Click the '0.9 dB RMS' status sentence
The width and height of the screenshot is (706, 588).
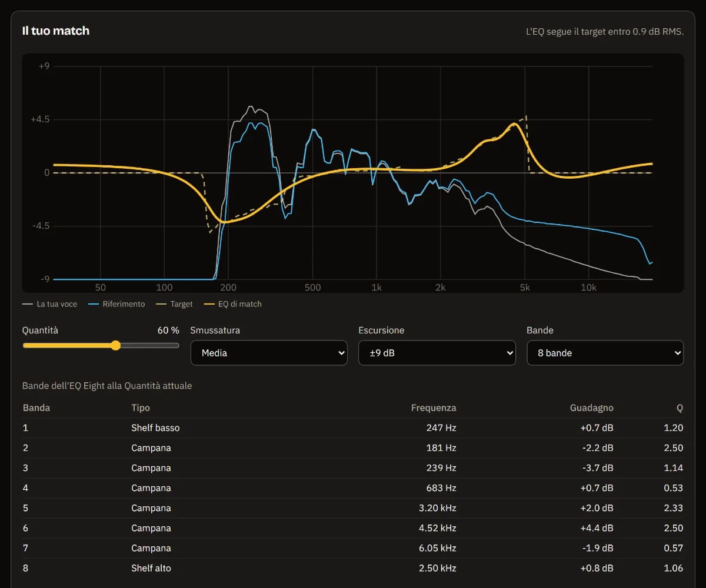(x=605, y=31)
